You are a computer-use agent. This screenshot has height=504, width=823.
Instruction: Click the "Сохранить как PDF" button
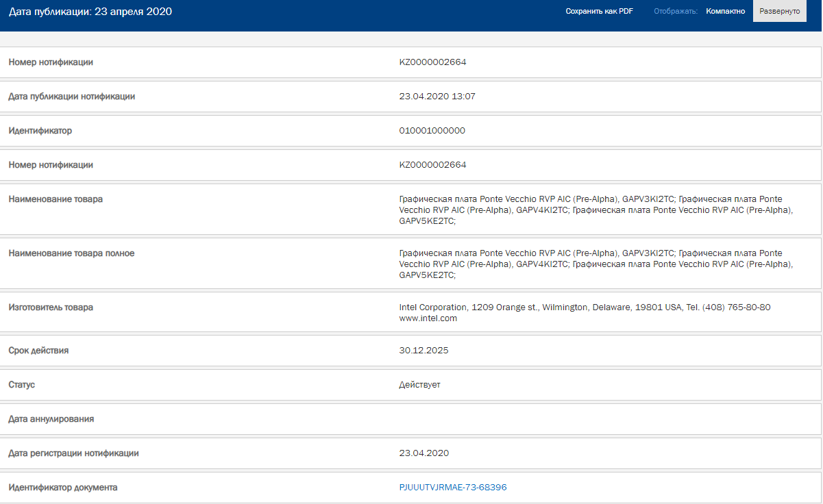599,12
